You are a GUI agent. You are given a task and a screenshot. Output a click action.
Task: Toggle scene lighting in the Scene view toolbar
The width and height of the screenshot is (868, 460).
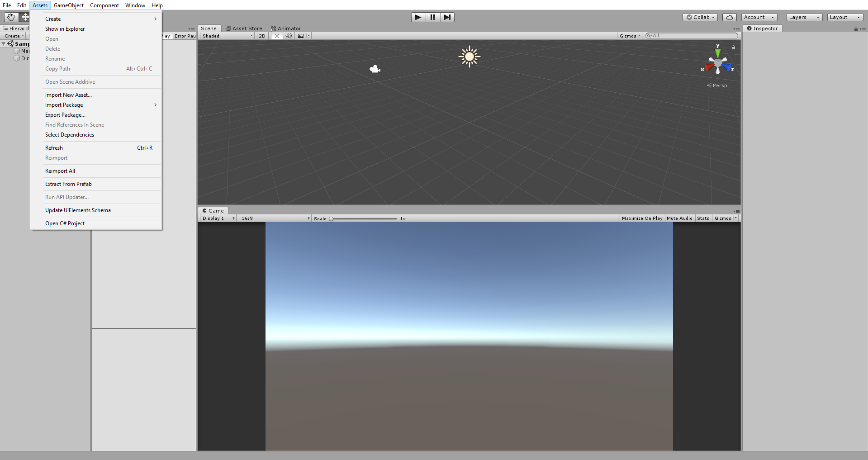pos(276,36)
